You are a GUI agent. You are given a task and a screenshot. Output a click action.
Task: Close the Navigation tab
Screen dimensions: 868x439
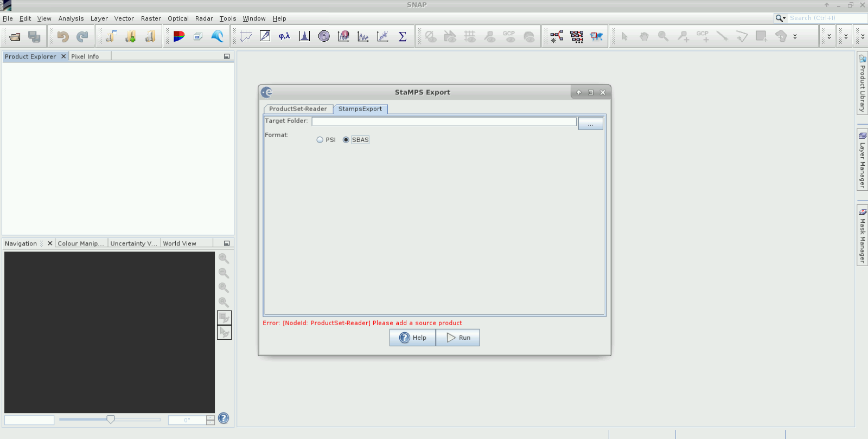[50, 243]
